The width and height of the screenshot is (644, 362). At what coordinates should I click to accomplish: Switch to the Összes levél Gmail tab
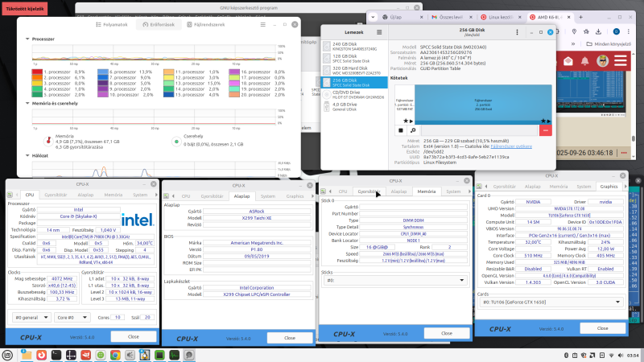(x=452, y=17)
